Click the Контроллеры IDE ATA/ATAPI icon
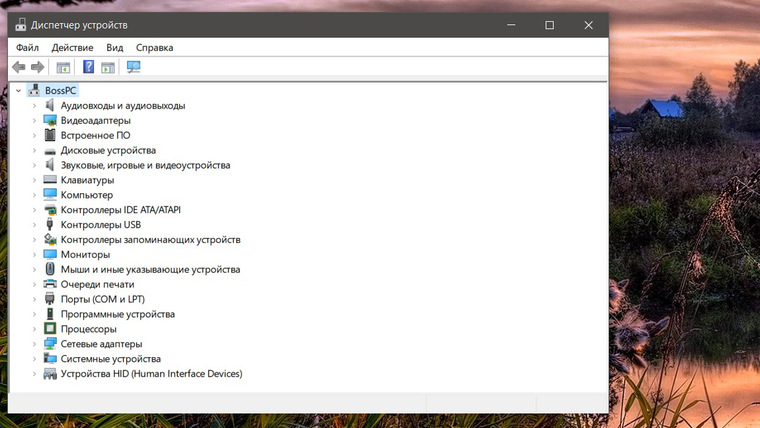 pos(50,210)
